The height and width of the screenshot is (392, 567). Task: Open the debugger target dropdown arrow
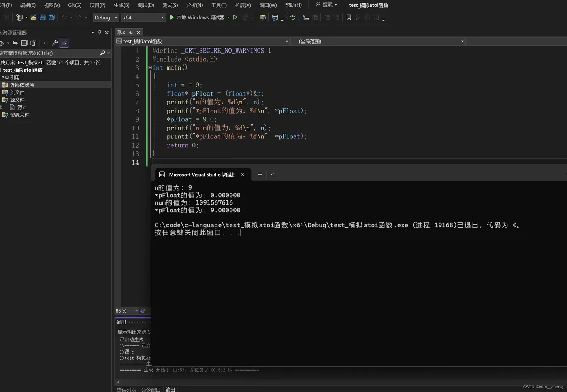228,17
